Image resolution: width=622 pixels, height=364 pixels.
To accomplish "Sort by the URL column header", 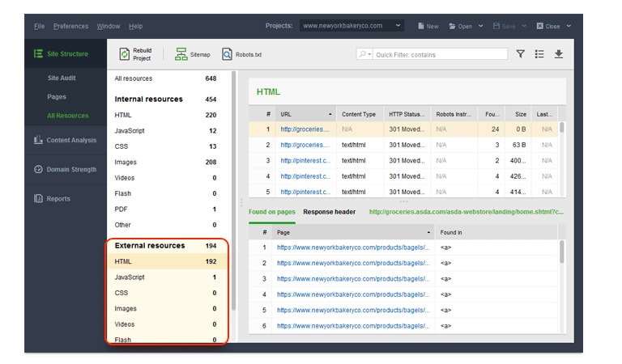I will pyautogui.click(x=305, y=114).
